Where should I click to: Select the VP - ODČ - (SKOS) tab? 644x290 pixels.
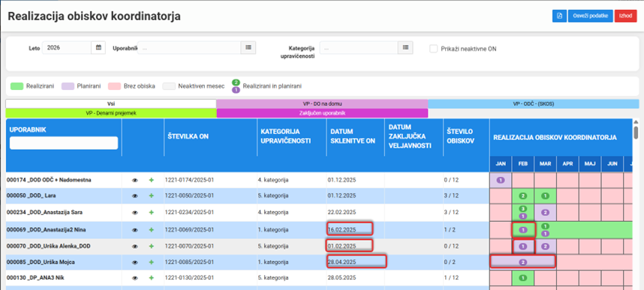[x=534, y=103]
